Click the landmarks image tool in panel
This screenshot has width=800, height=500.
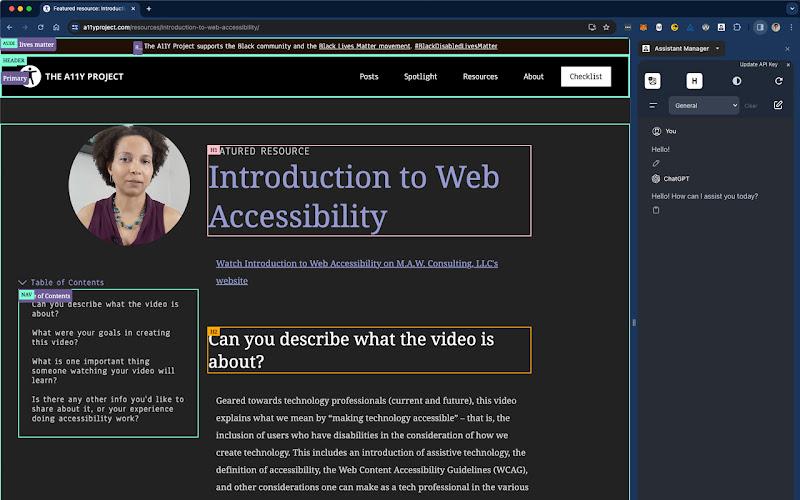point(653,81)
